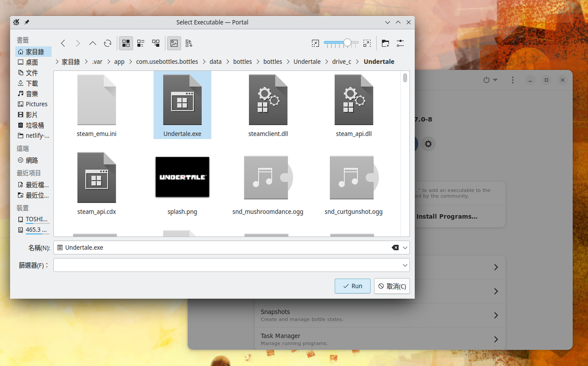Open 垃圾桶 in the sidebar
The image size is (588, 366).
[33, 125]
